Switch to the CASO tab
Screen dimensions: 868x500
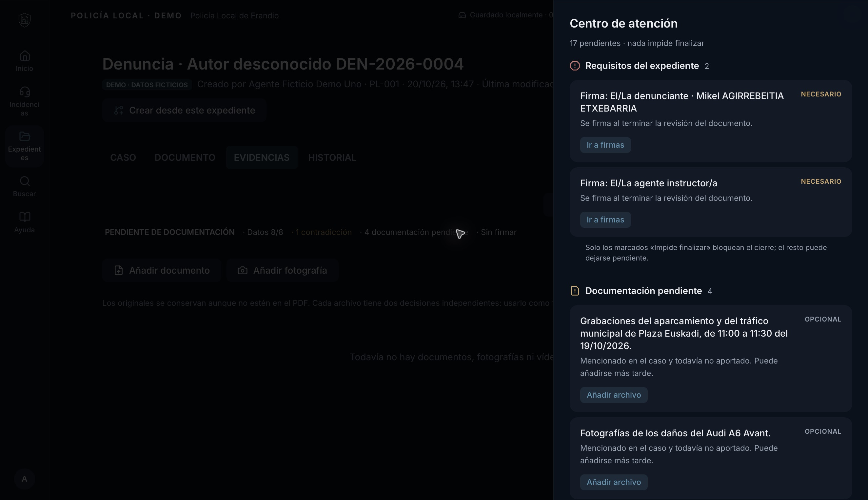123,157
